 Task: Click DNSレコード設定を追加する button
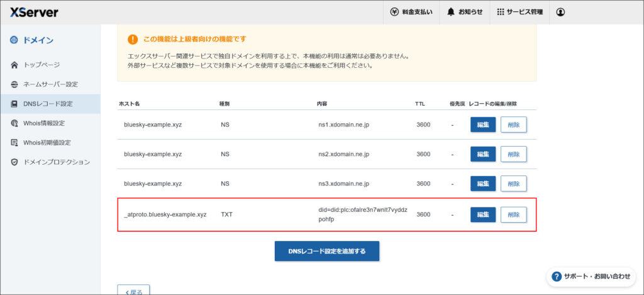coord(327,251)
